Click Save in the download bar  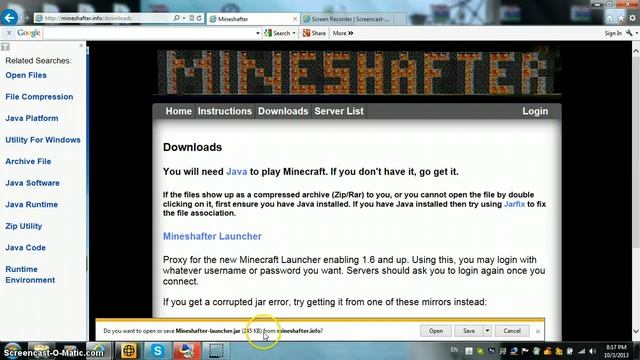[469, 331]
